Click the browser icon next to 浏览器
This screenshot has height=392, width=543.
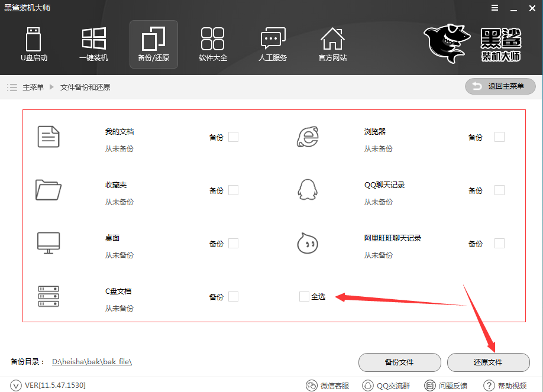pos(308,137)
